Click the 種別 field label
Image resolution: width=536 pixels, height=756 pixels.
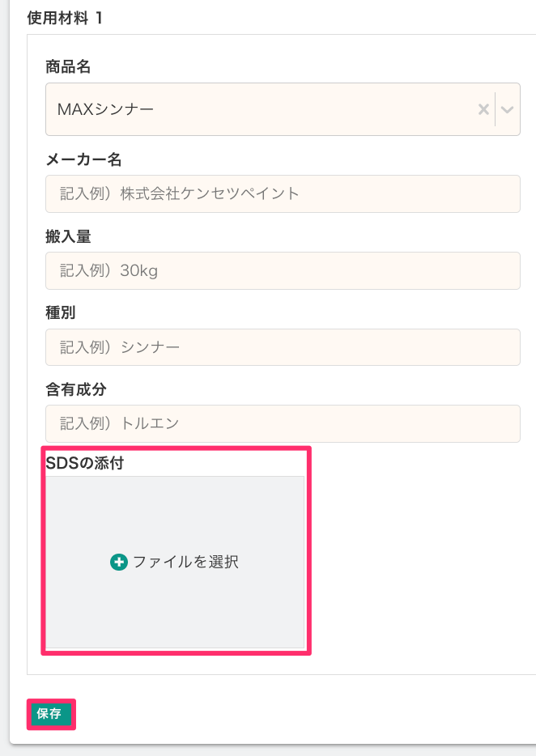click(61, 312)
